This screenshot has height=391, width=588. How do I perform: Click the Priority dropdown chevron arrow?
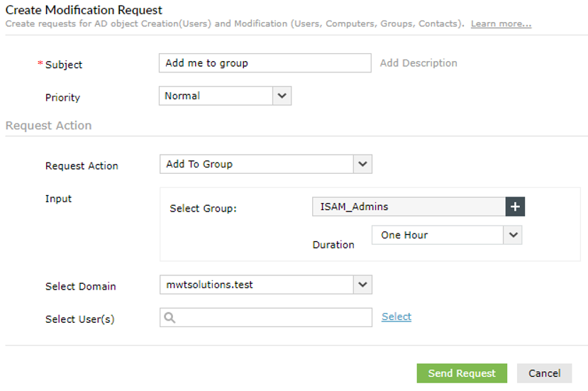(282, 96)
